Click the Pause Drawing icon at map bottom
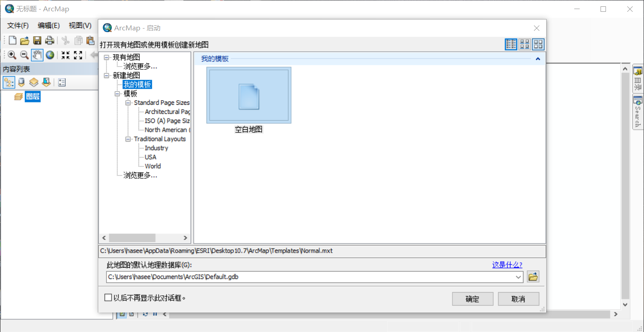The height and width of the screenshot is (332, 644). coord(155,314)
